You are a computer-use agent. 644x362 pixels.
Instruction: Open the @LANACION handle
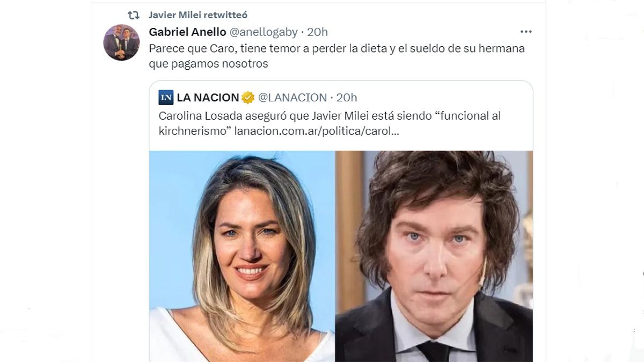click(292, 98)
